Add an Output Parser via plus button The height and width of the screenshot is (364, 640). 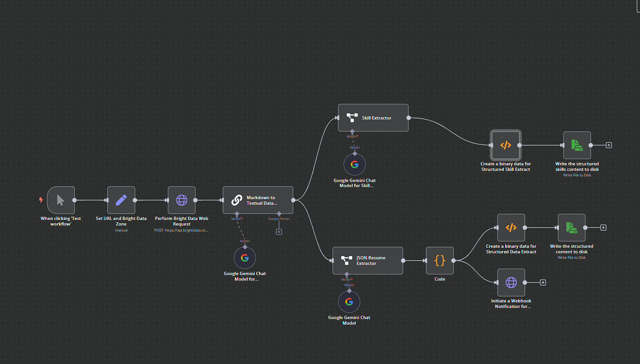click(279, 232)
